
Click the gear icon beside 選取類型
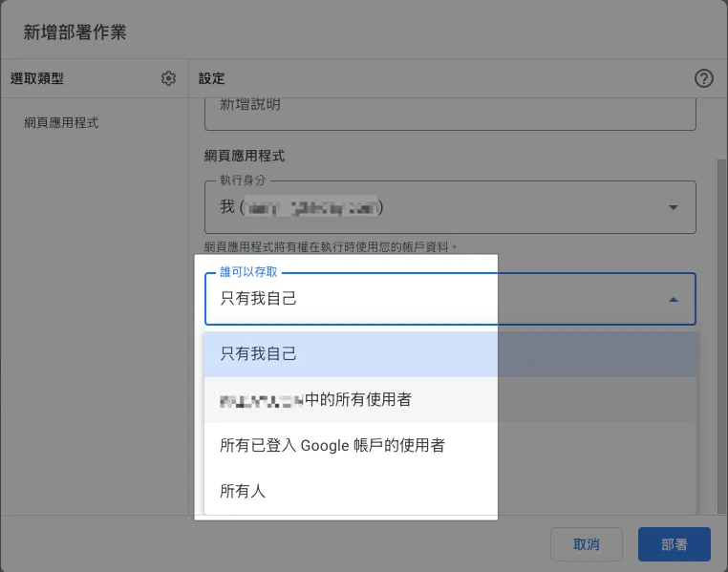(169, 78)
